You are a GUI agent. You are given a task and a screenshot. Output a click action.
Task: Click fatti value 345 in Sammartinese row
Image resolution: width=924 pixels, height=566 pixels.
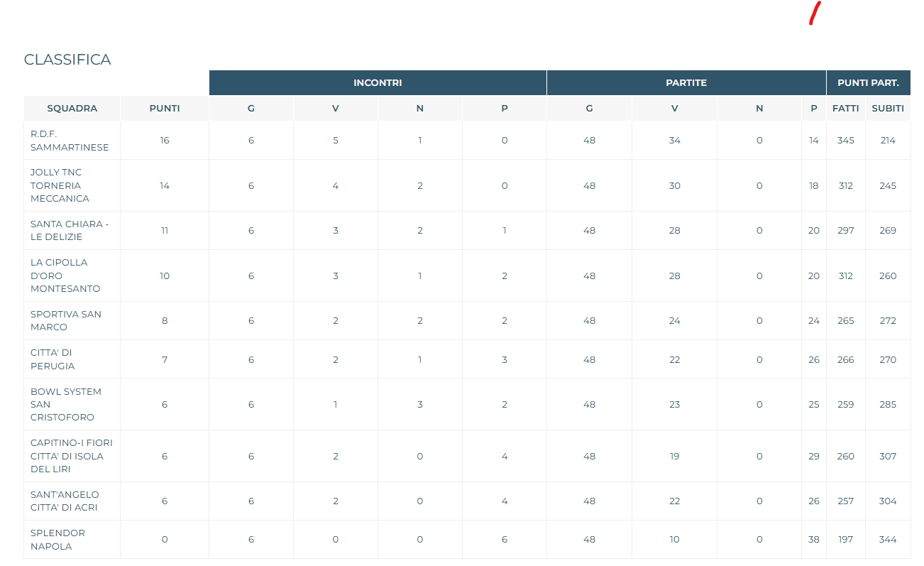pos(846,141)
